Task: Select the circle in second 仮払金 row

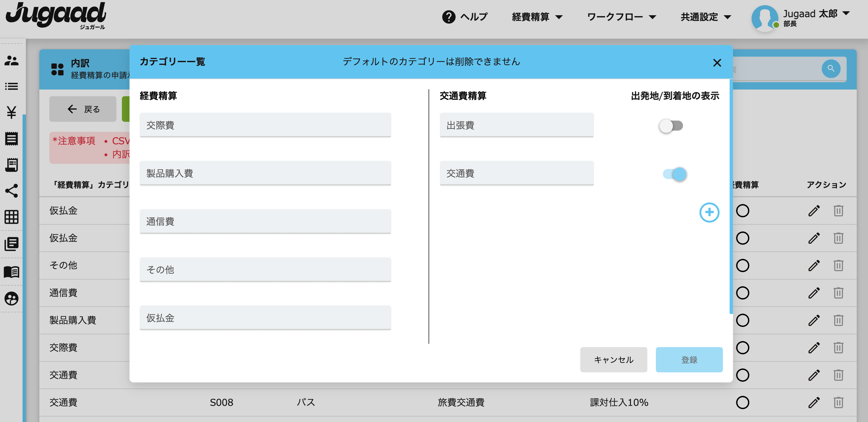Action: (742, 238)
